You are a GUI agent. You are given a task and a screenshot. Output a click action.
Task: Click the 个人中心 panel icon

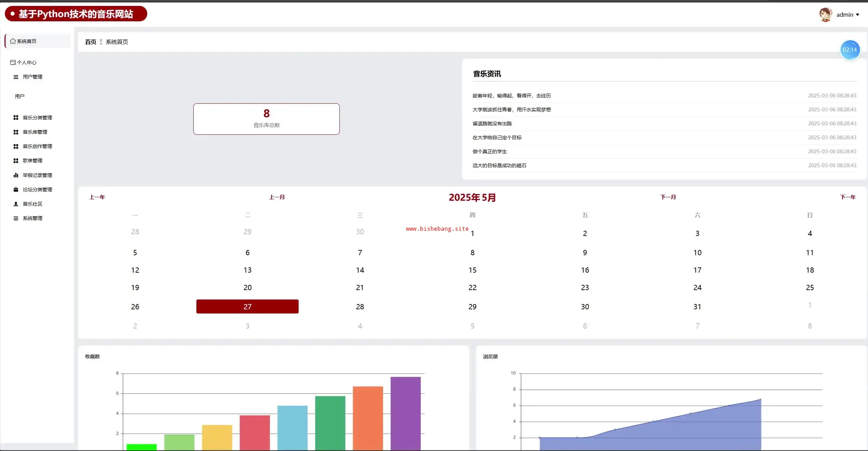tap(13, 62)
